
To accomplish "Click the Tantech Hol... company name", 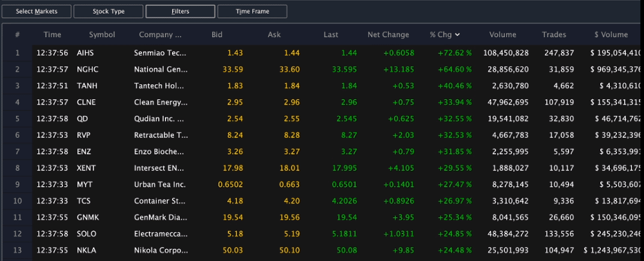I will pyautogui.click(x=160, y=86).
